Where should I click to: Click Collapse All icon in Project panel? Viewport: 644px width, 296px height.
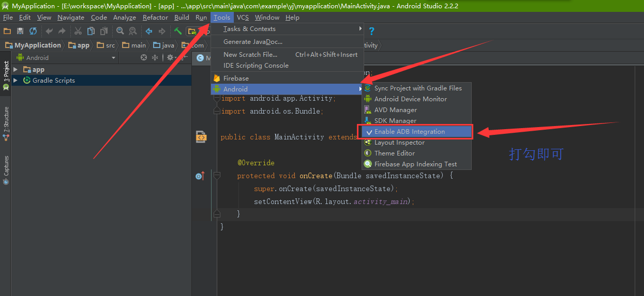156,57
